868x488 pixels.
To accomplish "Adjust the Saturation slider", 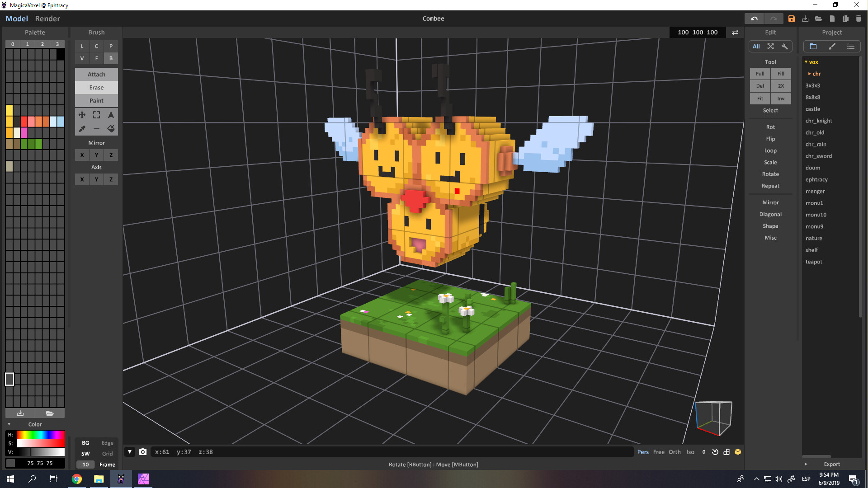I will click(41, 443).
